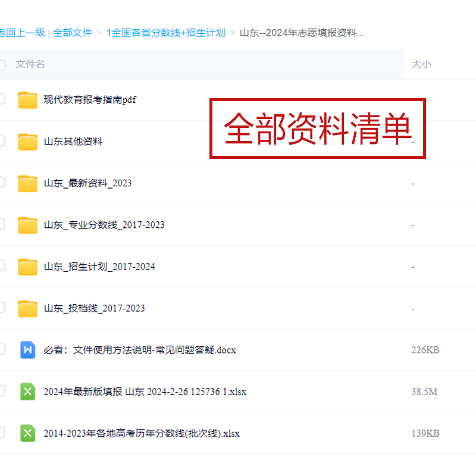Check the box for 山东_最新资料_2023
This screenshot has height=476, width=476.
[x=2, y=182]
